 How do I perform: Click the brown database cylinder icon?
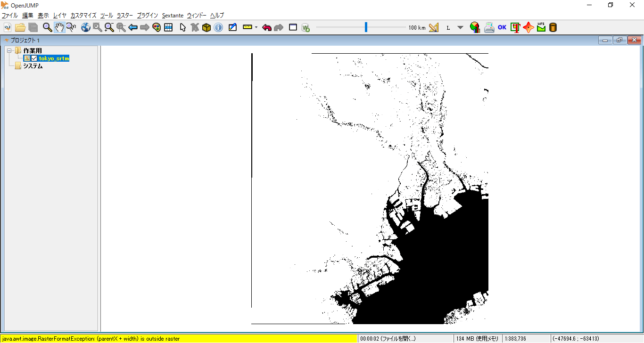pyautogui.click(x=553, y=27)
